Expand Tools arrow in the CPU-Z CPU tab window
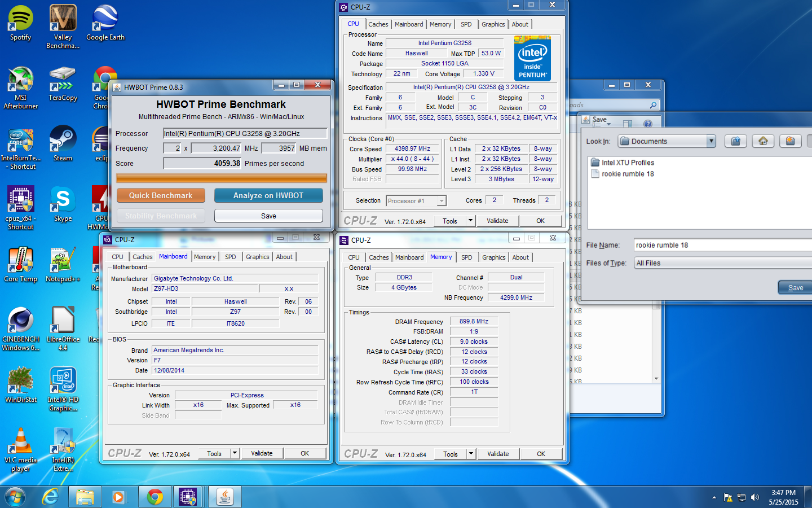Screen dimensions: 812x508 click(470, 221)
